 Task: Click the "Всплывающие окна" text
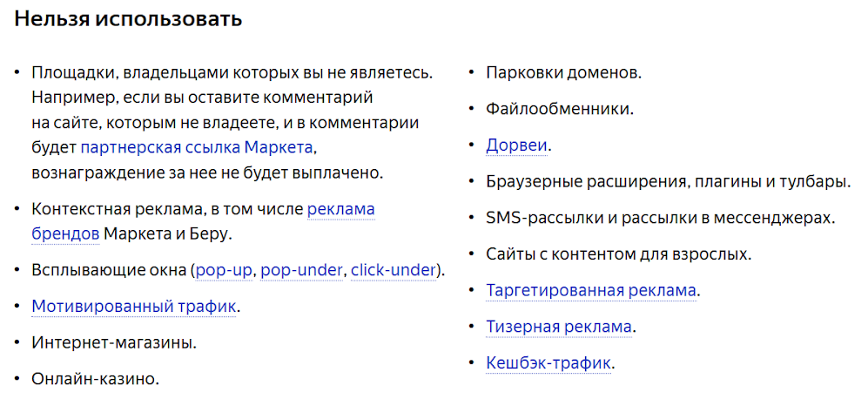click(109, 270)
